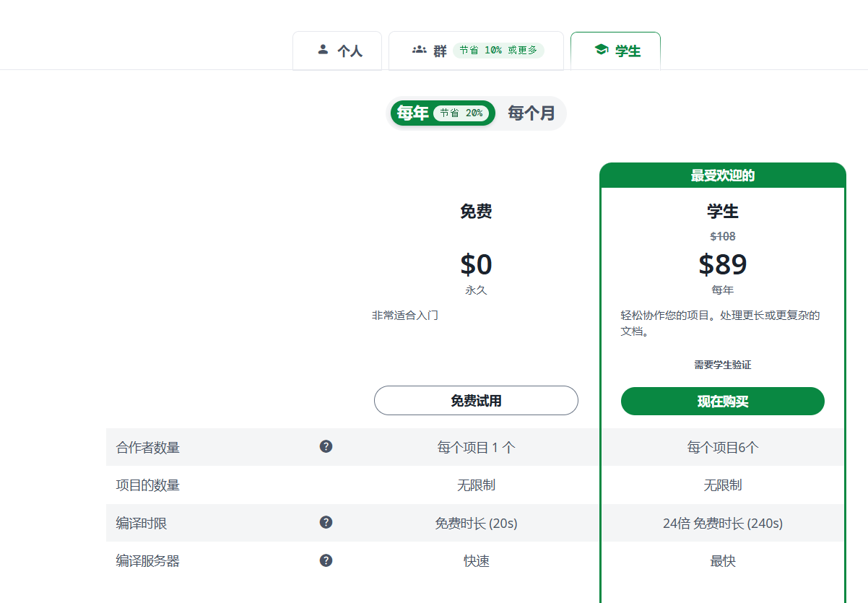
Task: Switch billing to 每个月
Action: click(x=531, y=113)
